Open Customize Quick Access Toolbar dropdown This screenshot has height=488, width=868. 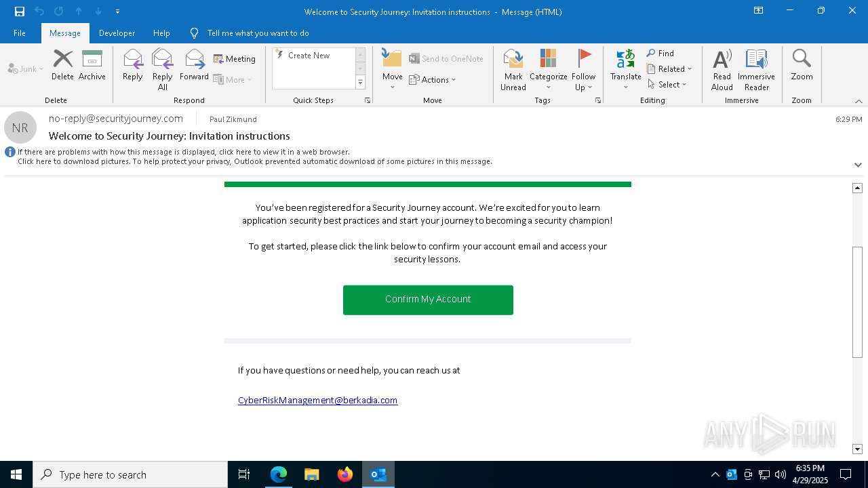(118, 12)
